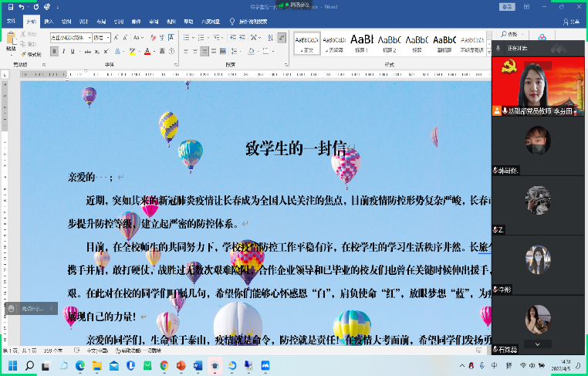The image size is (588, 376).
Task: Increase paragraph indent
Action: pyautogui.click(x=242, y=38)
